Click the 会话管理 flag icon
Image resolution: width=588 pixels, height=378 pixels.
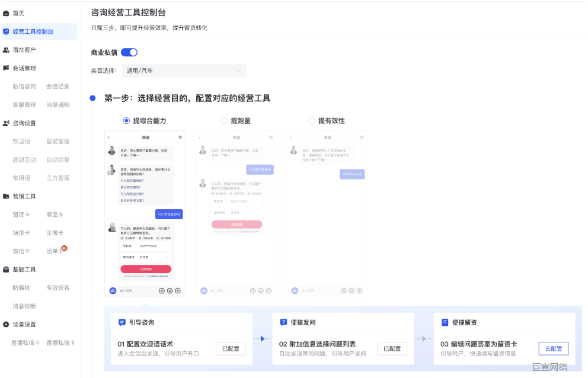(6, 68)
